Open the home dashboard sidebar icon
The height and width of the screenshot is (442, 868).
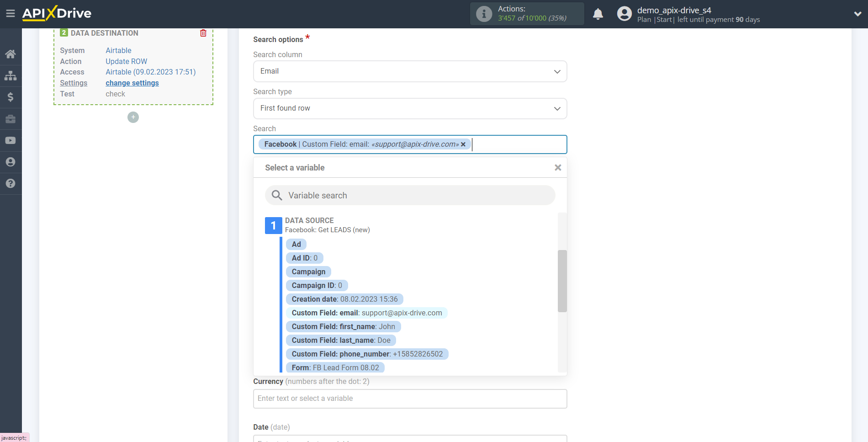point(11,54)
